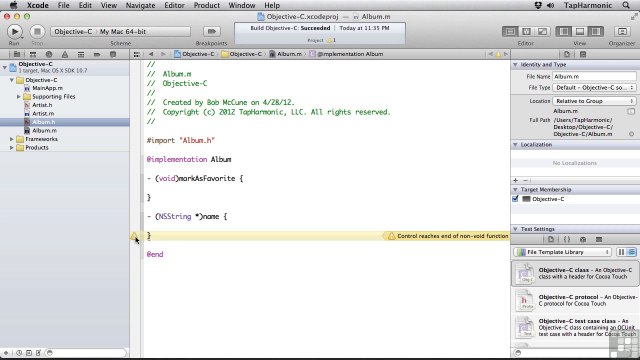Open the Apple menu
640x360 pixels.
click(13, 5)
